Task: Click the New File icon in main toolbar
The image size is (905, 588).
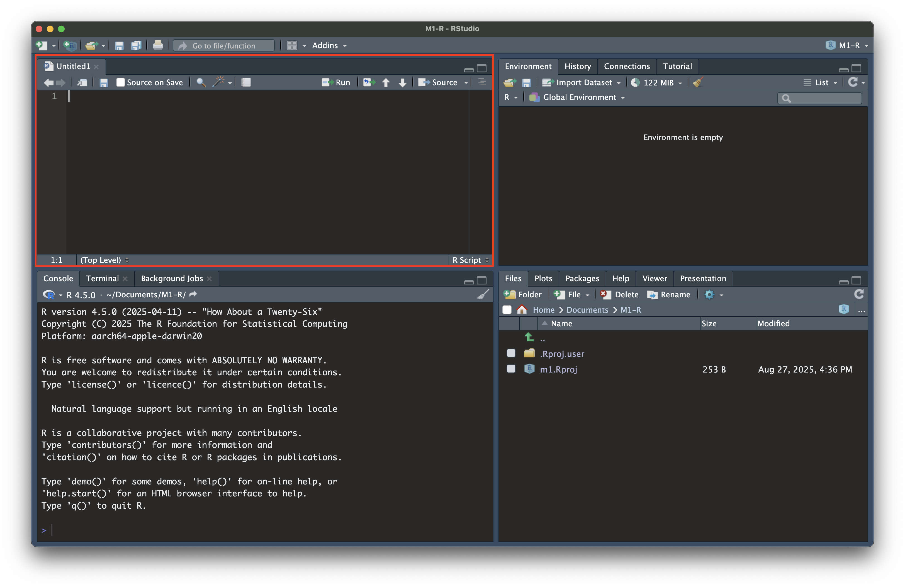Action: (42, 46)
